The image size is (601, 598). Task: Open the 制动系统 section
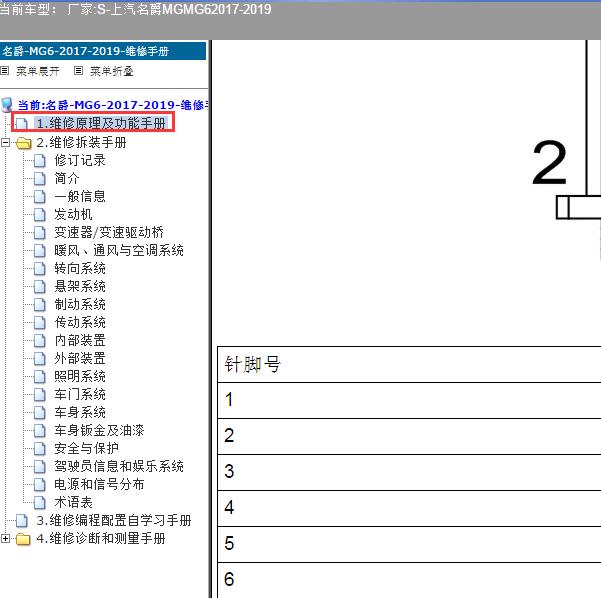click(80, 304)
